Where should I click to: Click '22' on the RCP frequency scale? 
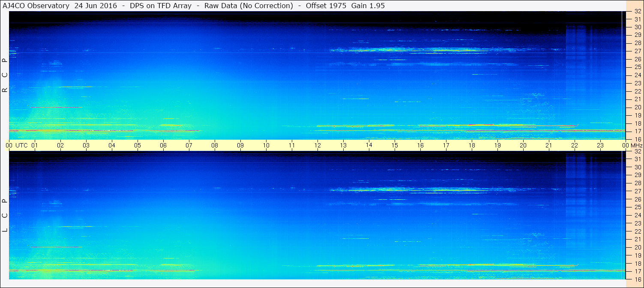638,91
